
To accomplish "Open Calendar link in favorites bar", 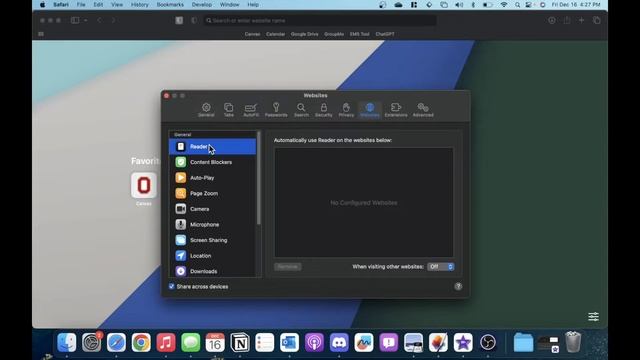I will coord(275,34).
